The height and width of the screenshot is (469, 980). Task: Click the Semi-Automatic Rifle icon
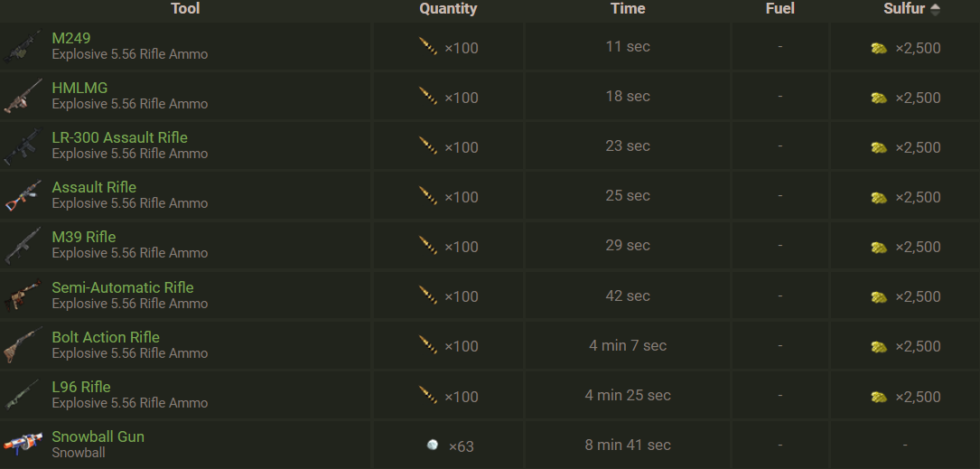click(22, 295)
